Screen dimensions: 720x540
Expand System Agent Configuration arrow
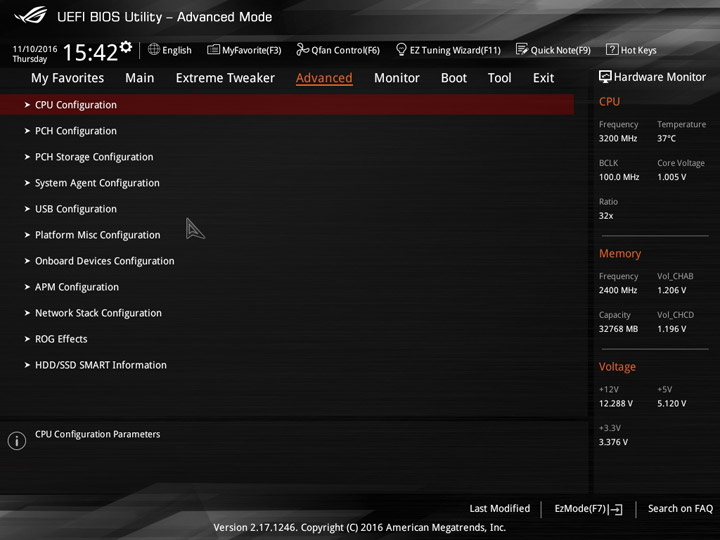pos(27,183)
